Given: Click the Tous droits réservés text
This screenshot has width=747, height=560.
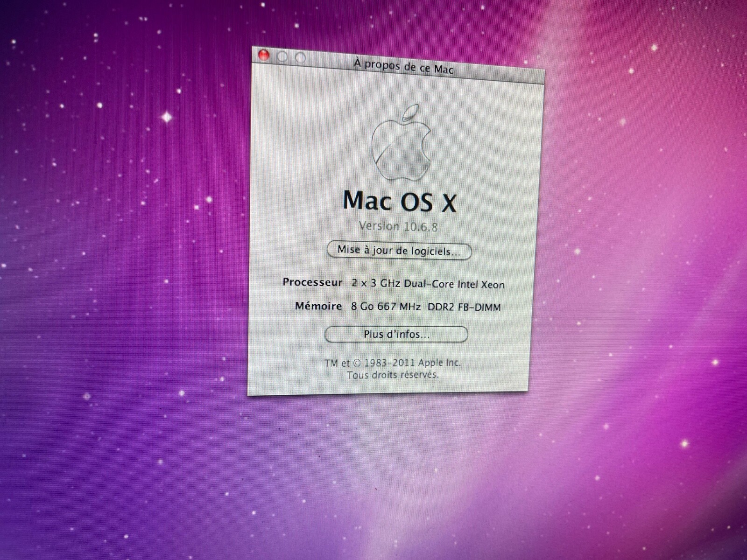Looking at the screenshot, I should tap(393, 374).
